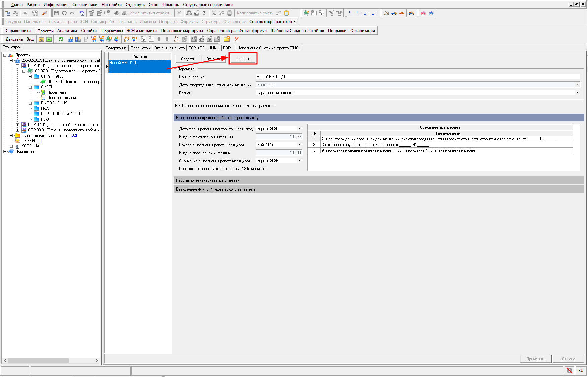Collapse the СМЕТЫ folder node
This screenshot has width=588, height=377.
click(30, 87)
